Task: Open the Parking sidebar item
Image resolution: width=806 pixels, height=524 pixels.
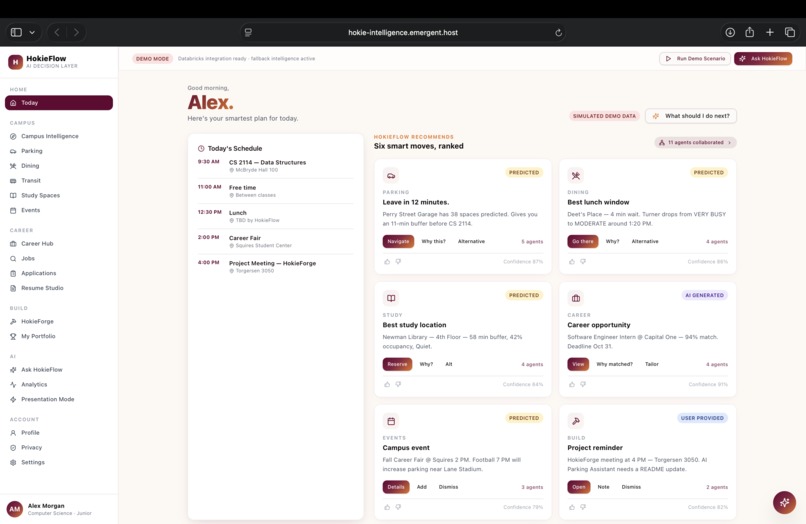Action: coord(59,151)
